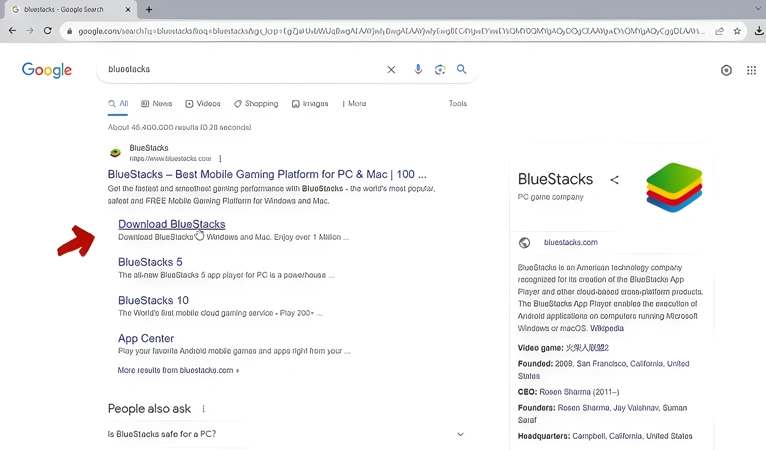Screen dimensions: 766x450
Task: Click the result count text About 46,400,000
Action: click(179, 127)
